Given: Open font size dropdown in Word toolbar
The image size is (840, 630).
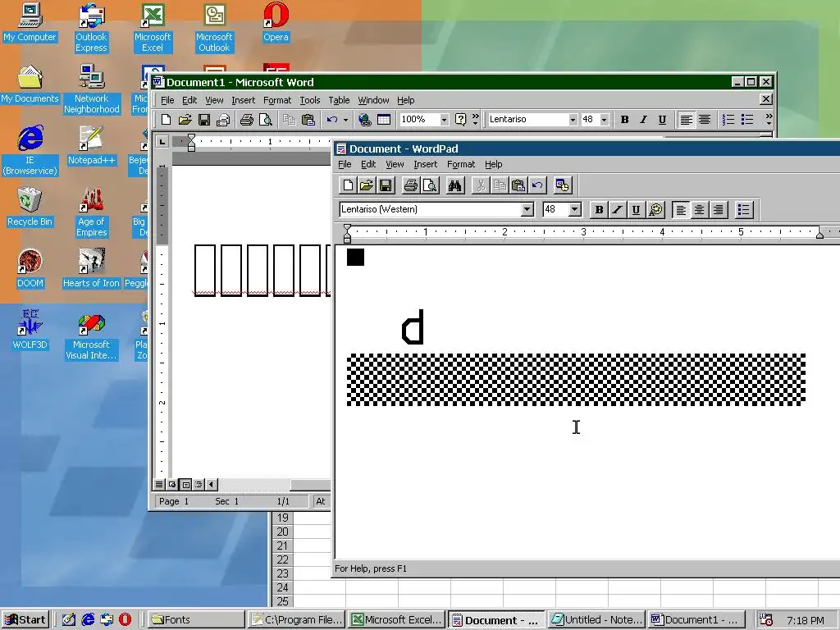Looking at the screenshot, I should 605,120.
